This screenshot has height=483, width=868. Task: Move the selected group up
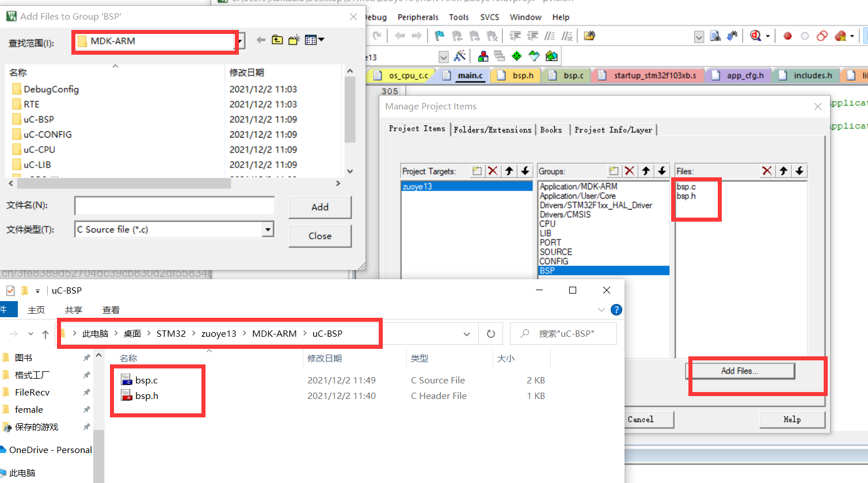tap(646, 171)
